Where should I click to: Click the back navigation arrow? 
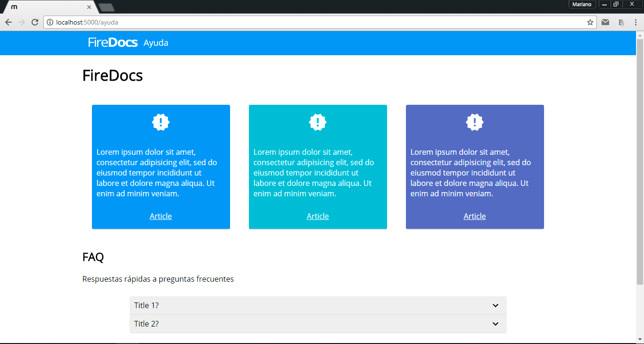click(x=8, y=22)
